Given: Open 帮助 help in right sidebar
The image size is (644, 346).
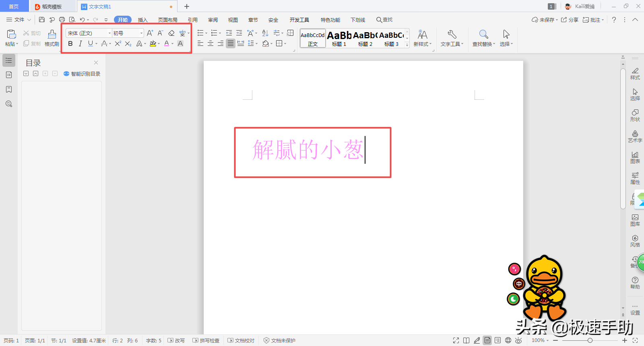Looking at the screenshot, I should pyautogui.click(x=635, y=283).
